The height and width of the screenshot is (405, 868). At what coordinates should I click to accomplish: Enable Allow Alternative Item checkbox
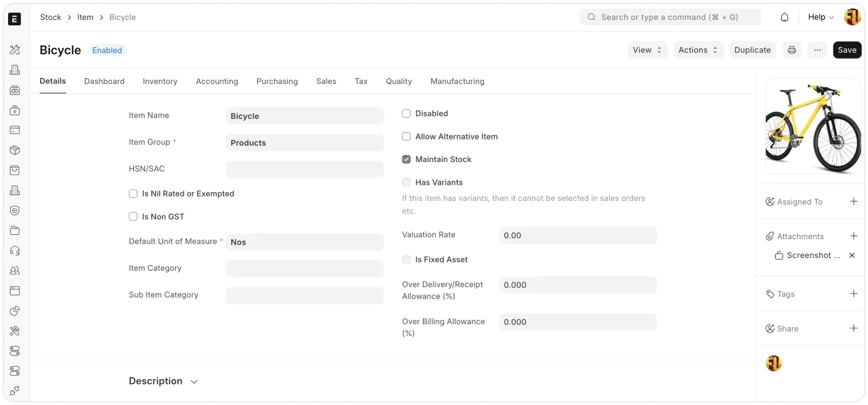(x=407, y=137)
